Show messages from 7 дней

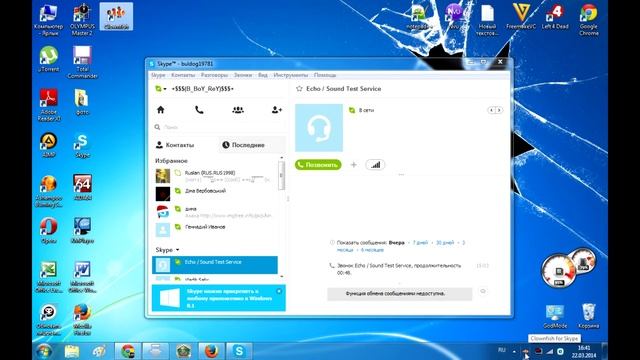pyautogui.click(x=420, y=242)
